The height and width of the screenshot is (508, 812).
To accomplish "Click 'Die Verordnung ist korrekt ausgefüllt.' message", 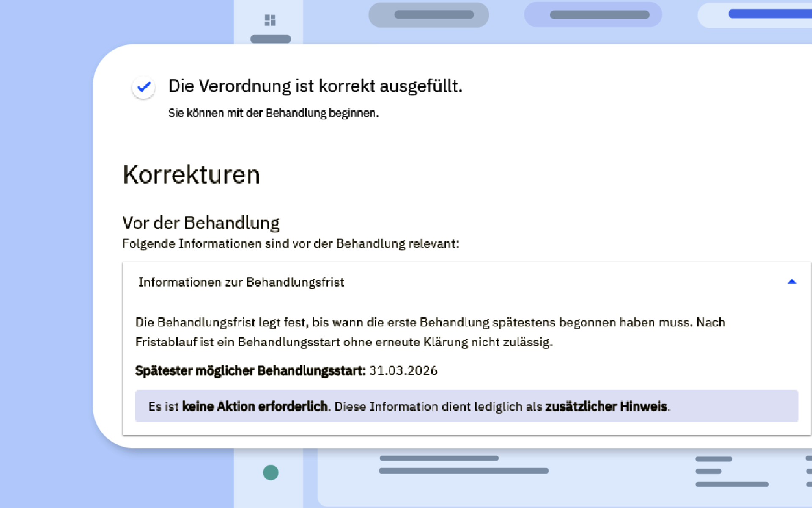I will pos(315,86).
